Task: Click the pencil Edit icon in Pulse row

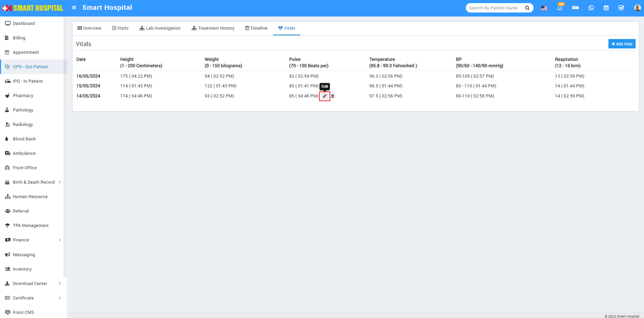Action: [x=324, y=96]
